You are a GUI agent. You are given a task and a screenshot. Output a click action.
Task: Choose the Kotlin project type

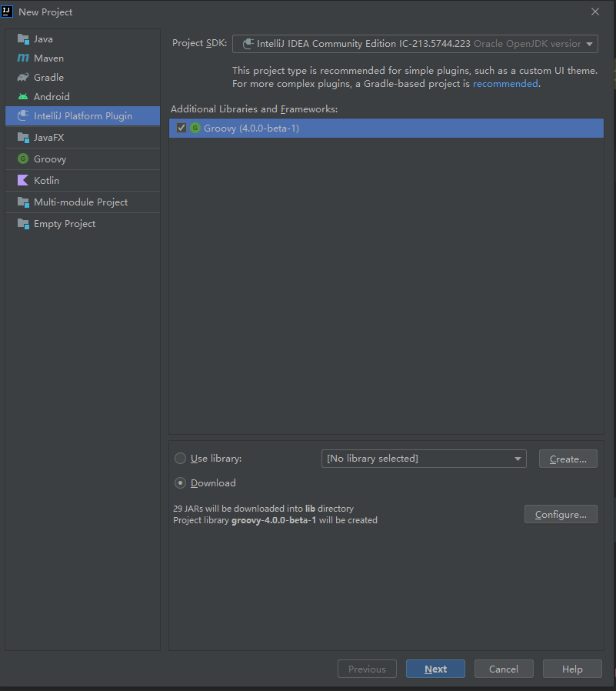[82, 180]
